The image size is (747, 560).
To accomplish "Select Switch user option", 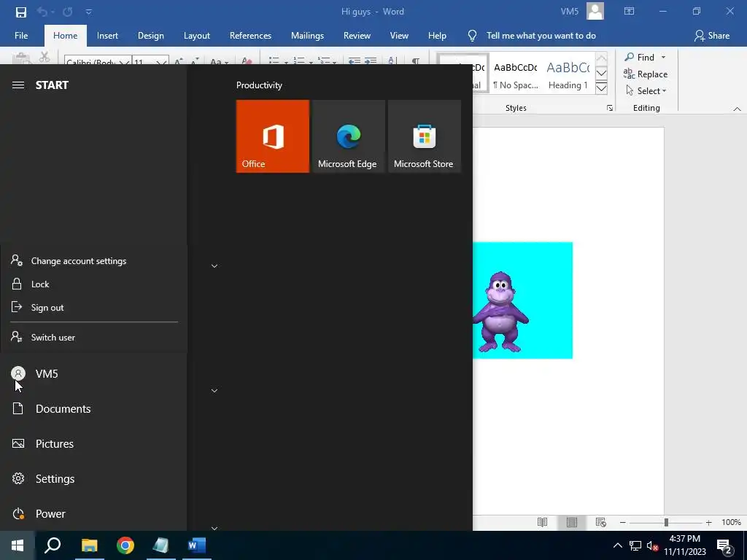I will 94,337.
